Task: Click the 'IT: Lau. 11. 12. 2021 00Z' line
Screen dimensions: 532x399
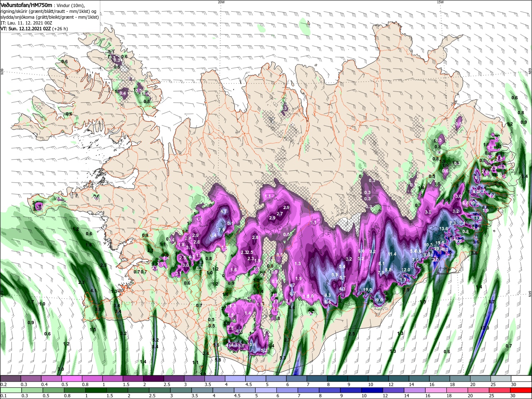Action: [26, 23]
